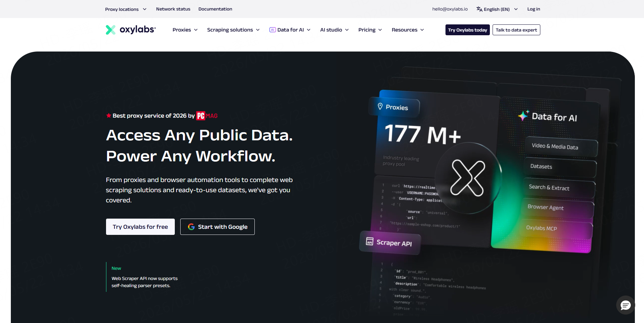Click the Web Scraper API news announcement
The height and width of the screenshot is (323, 644).
pyautogui.click(x=144, y=282)
